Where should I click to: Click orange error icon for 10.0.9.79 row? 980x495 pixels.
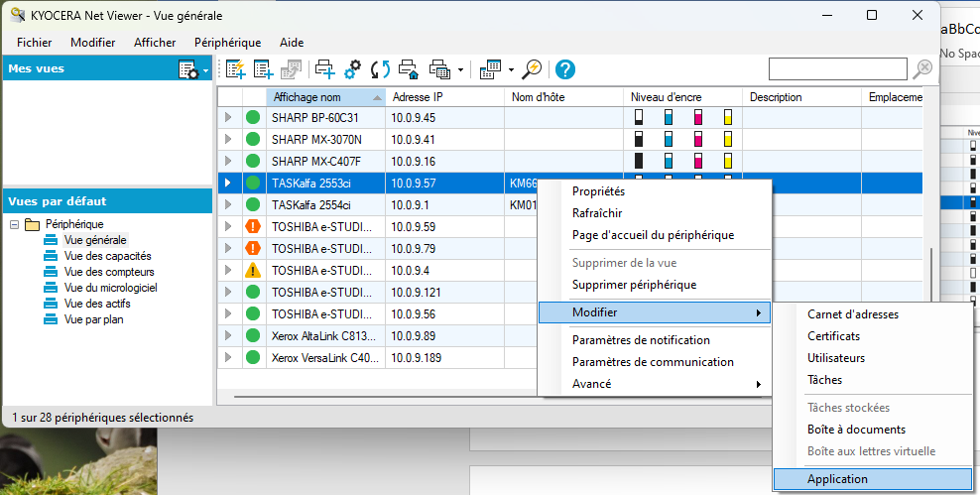[253, 248]
